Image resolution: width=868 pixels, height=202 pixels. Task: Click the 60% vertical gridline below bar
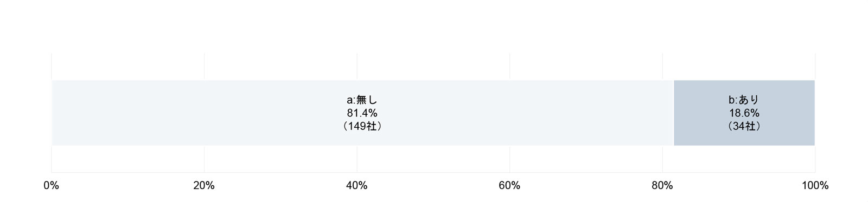[509, 159]
